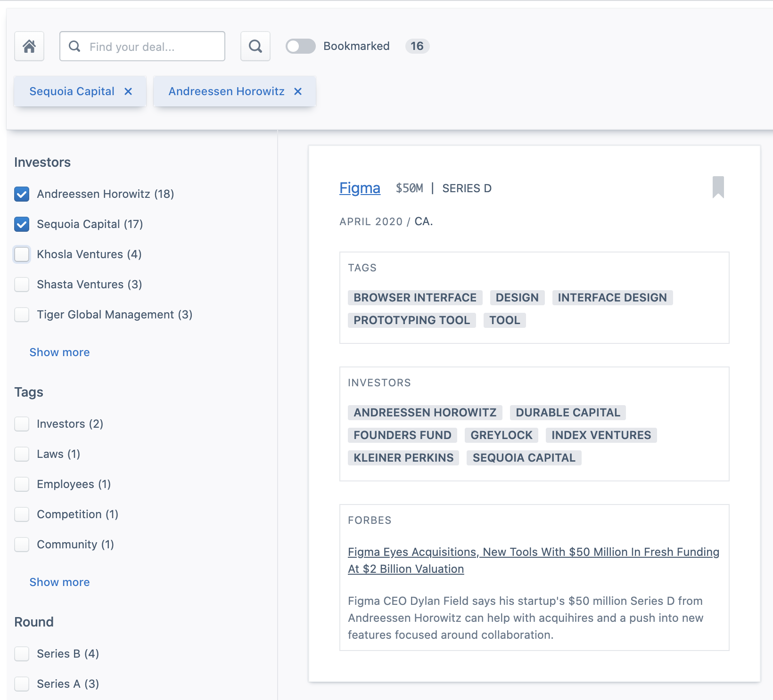Enable the Competition tag filter

click(22, 514)
